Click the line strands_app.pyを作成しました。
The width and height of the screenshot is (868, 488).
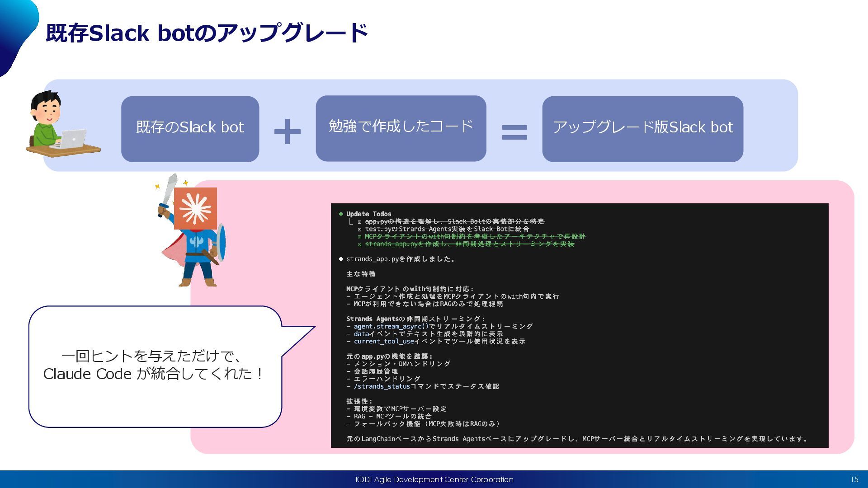point(401,259)
